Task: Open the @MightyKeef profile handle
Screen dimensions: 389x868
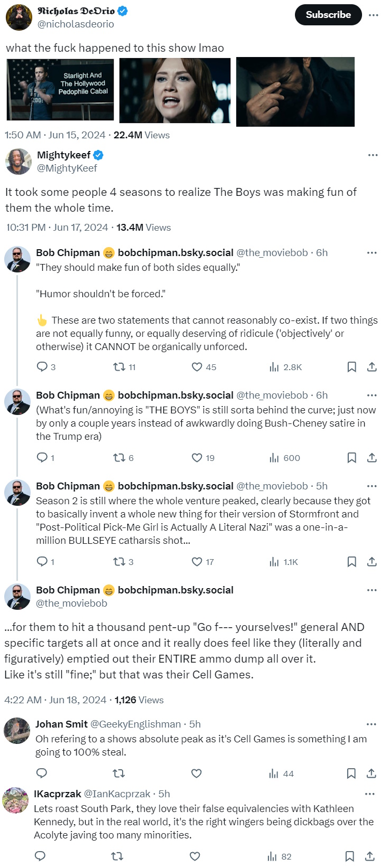Action: tap(67, 168)
